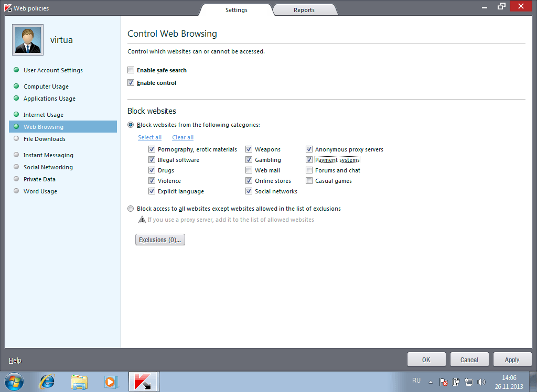Uncheck the Gambling category

[x=249, y=159]
